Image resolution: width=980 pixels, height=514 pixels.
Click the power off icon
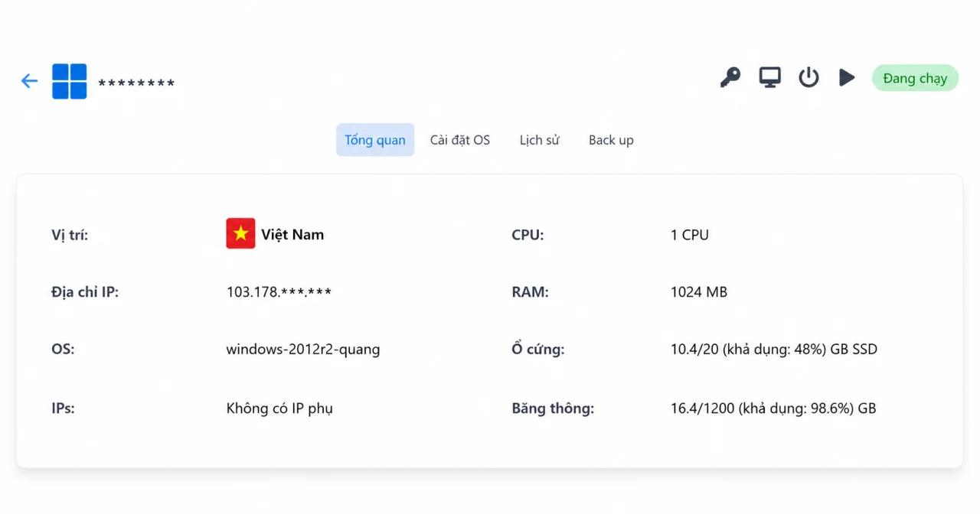pos(808,77)
